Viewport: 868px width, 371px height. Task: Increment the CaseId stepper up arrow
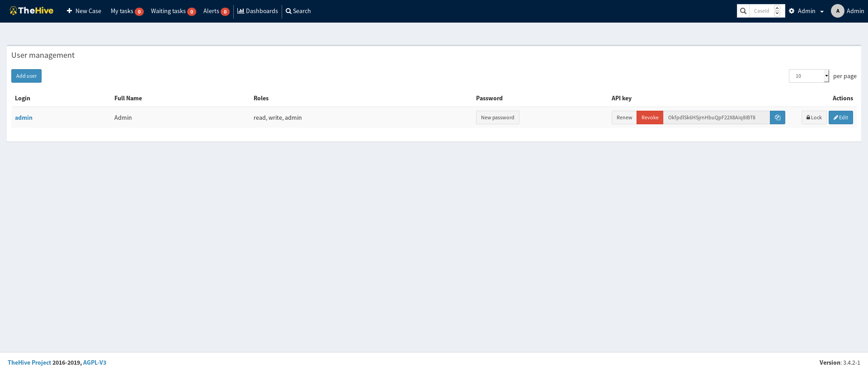[777, 8]
